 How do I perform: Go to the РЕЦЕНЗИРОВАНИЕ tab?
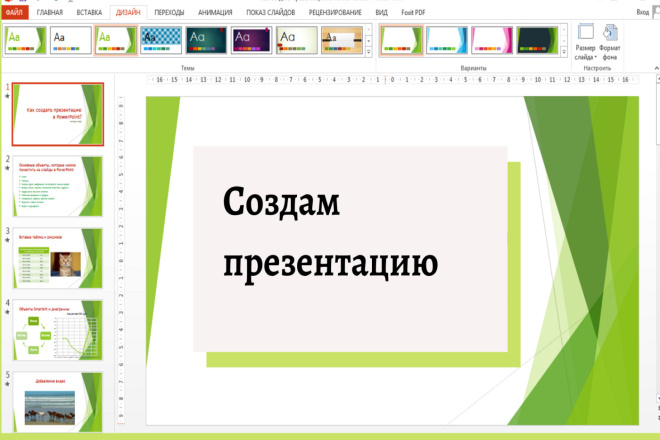click(x=335, y=12)
